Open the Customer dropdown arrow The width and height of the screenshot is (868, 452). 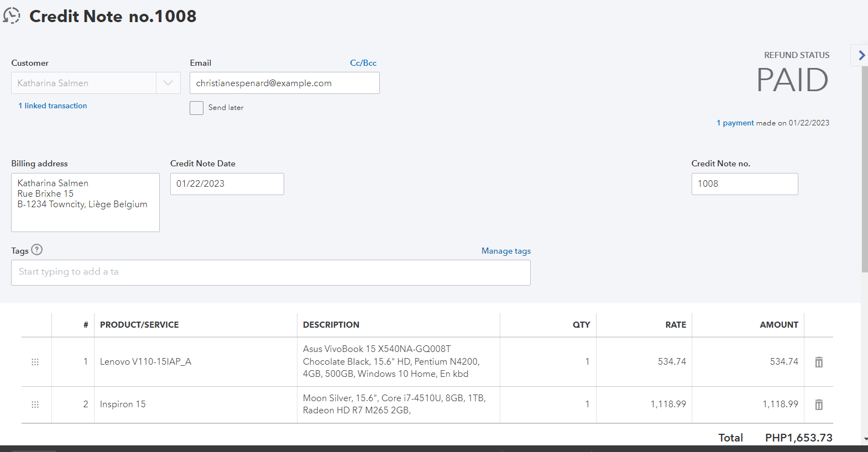[x=168, y=83]
